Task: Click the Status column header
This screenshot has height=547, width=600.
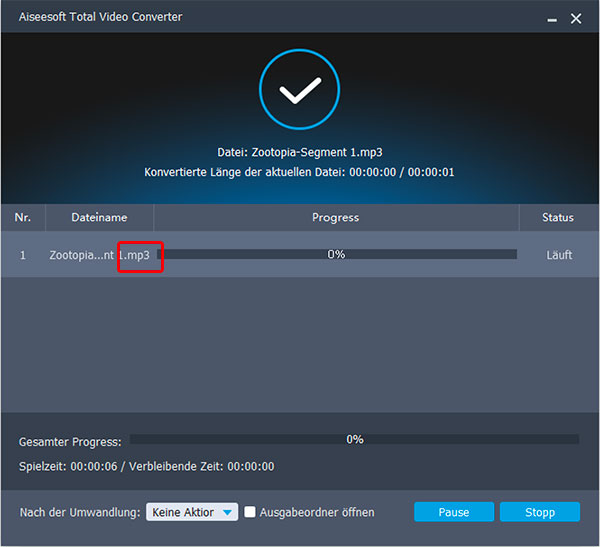Action: click(558, 217)
